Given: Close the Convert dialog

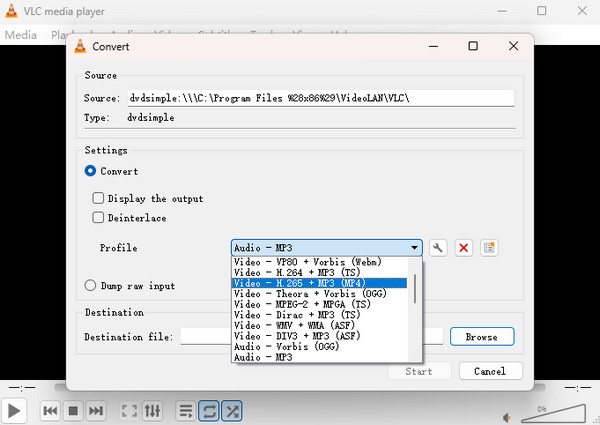Looking at the screenshot, I should (514, 46).
